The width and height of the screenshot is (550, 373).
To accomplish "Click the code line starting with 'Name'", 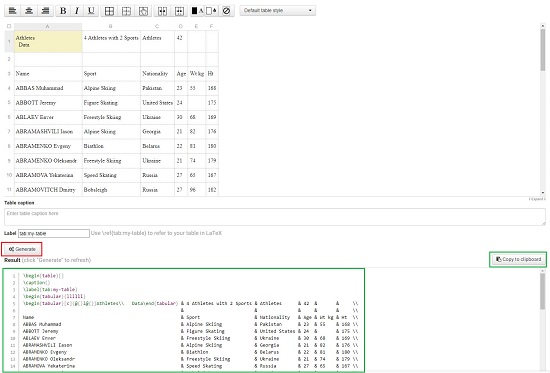I will (x=190, y=318).
